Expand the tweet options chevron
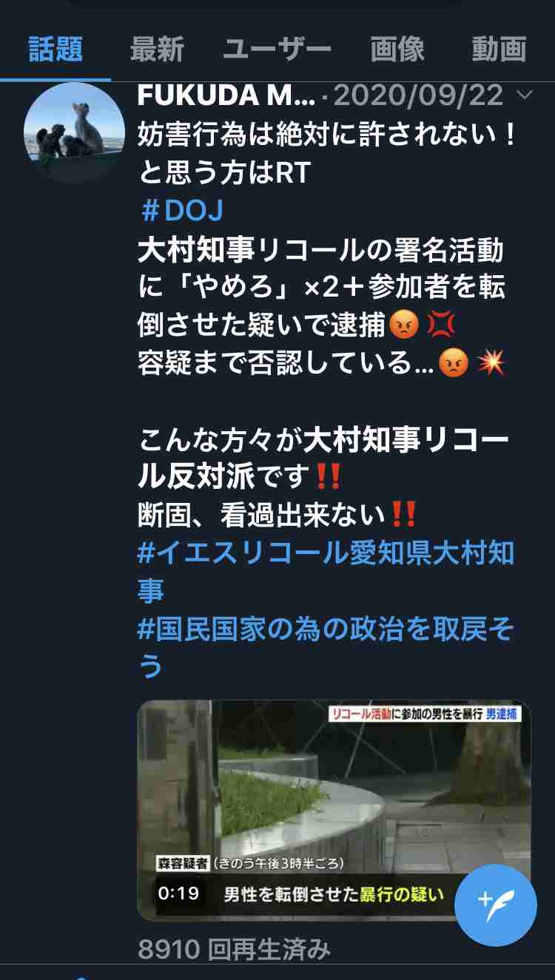 tap(524, 95)
